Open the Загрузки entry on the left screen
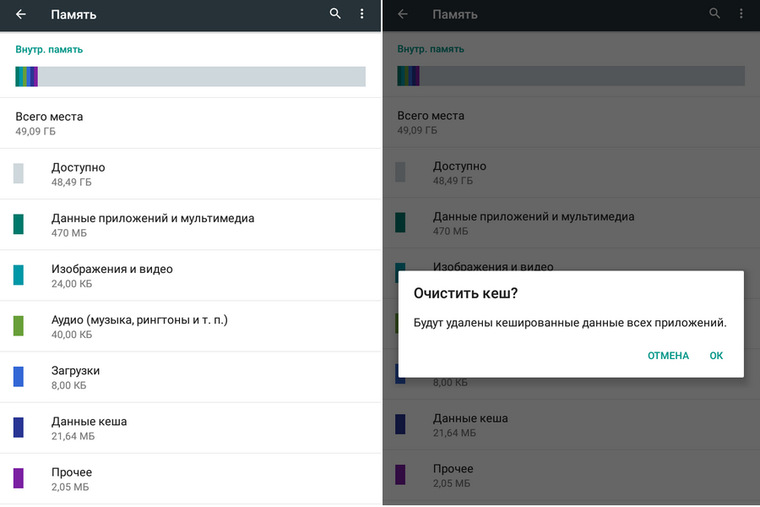This screenshot has height=507, width=760. tap(190, 378)
